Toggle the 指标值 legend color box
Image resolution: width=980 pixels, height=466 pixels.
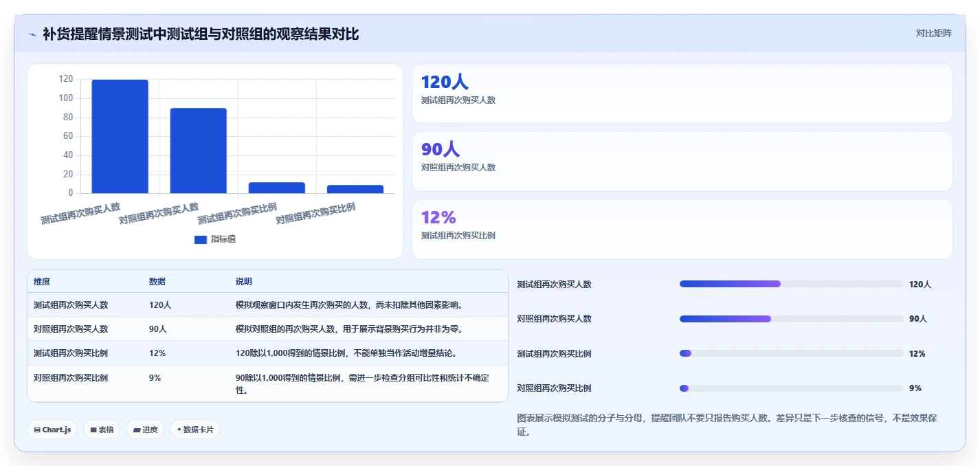[201, 239]
